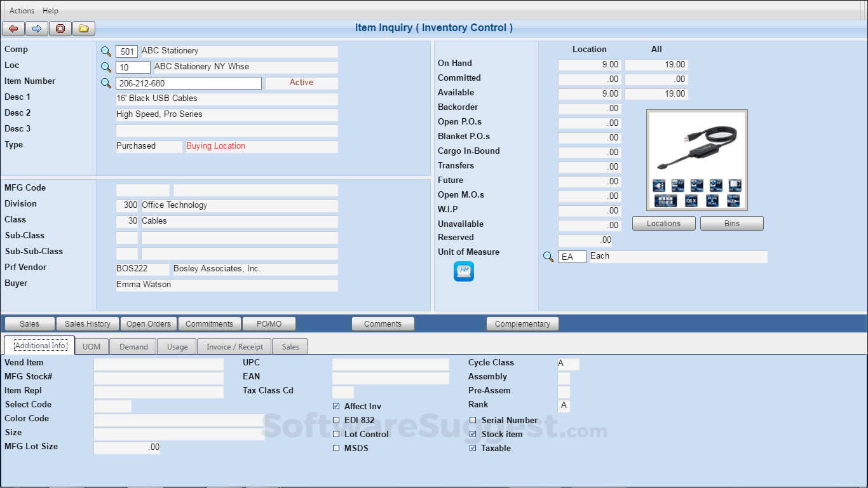Image resolution: width=868 pixels, height=488 pixels.
Task: Click the blue icon below Unit of Measure
Action: (x=463, y=271)
